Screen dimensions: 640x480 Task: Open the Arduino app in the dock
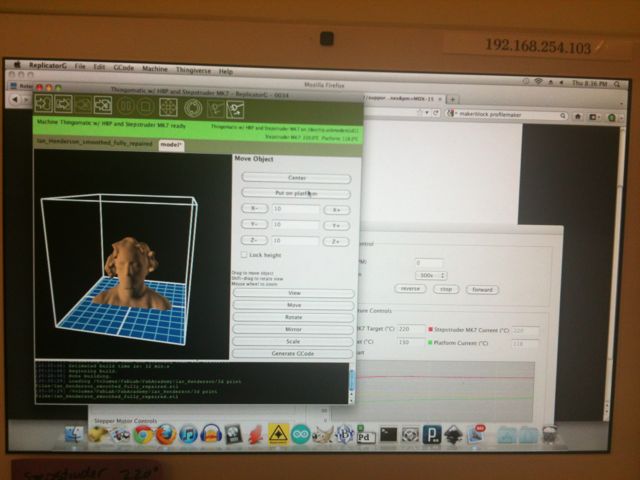pyautogui.click(x=300, y=435)
